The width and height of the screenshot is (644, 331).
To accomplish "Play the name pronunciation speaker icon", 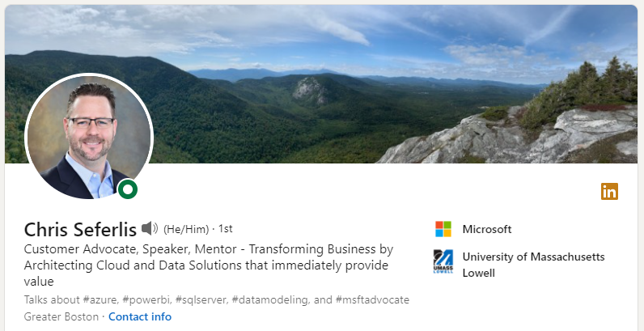I will [x=150, y=229].
